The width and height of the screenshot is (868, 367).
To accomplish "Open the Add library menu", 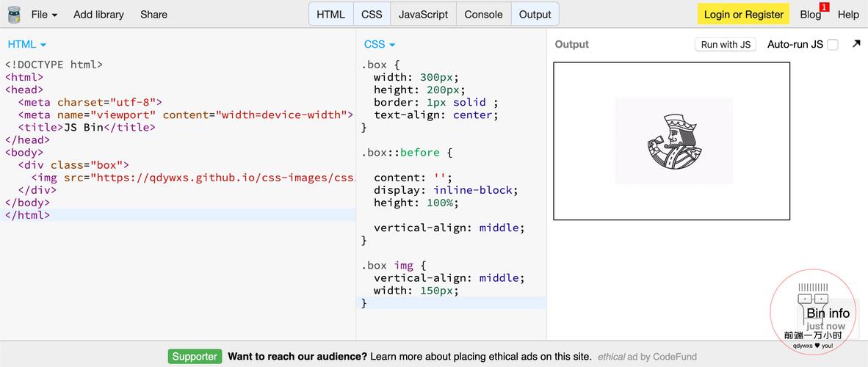I will point(98,15).
